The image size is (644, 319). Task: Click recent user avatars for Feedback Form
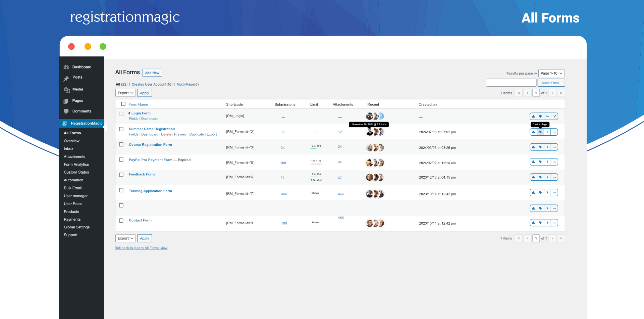pyautogui.click(x=375, y=177)
